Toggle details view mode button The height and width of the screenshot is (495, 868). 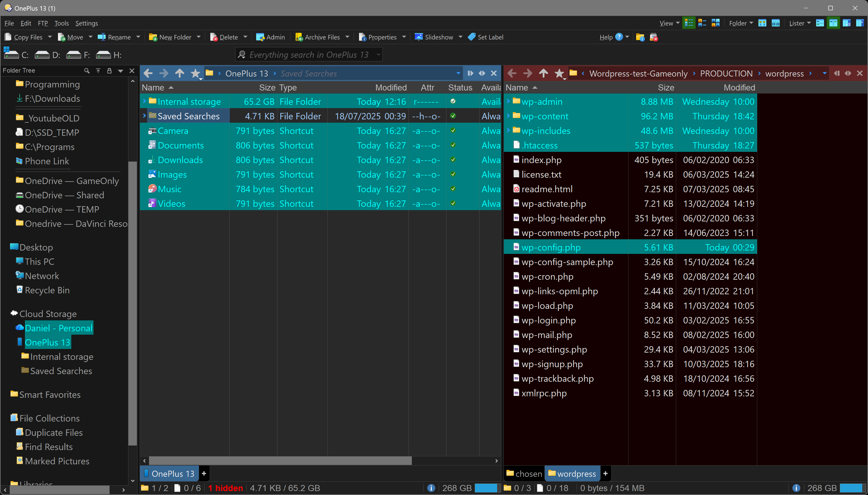click(689, 23)
